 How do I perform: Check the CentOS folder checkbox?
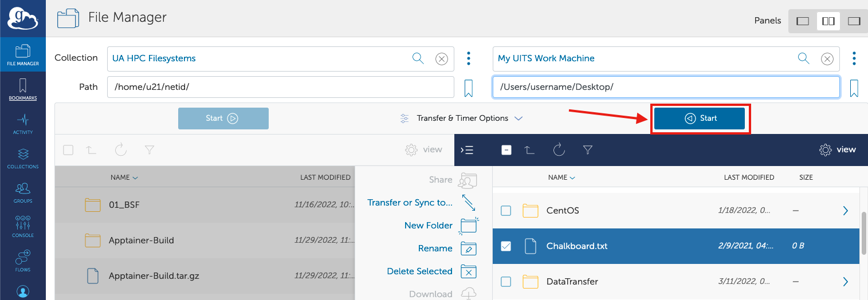tap(506, 211)
